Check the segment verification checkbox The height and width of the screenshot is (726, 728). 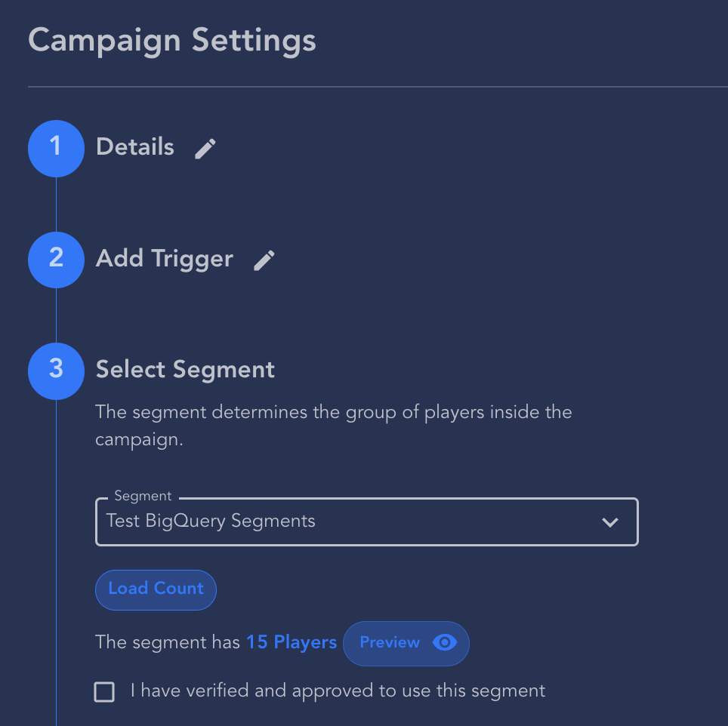tap(104, 692)
